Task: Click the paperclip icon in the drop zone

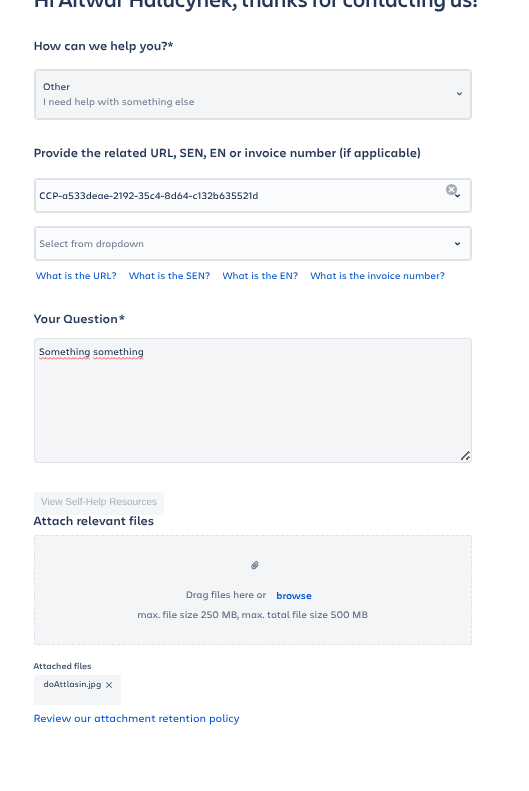Action: point(255,565)
